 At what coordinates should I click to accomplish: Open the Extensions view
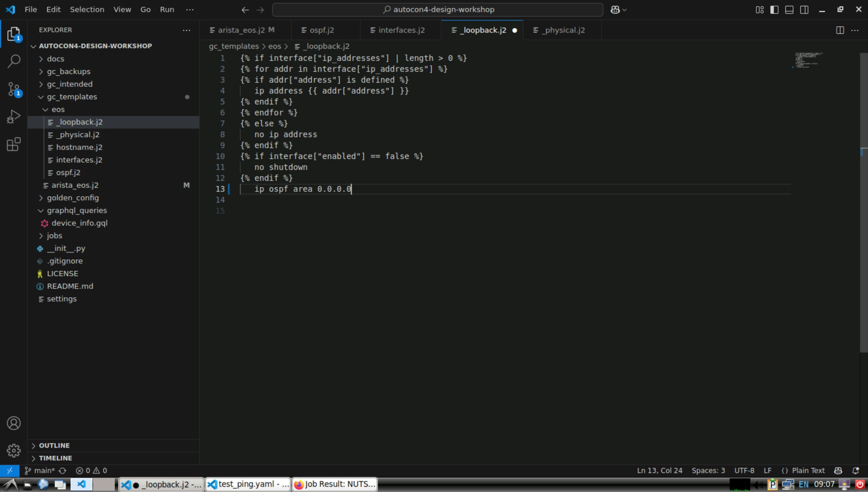pos(13,144)
